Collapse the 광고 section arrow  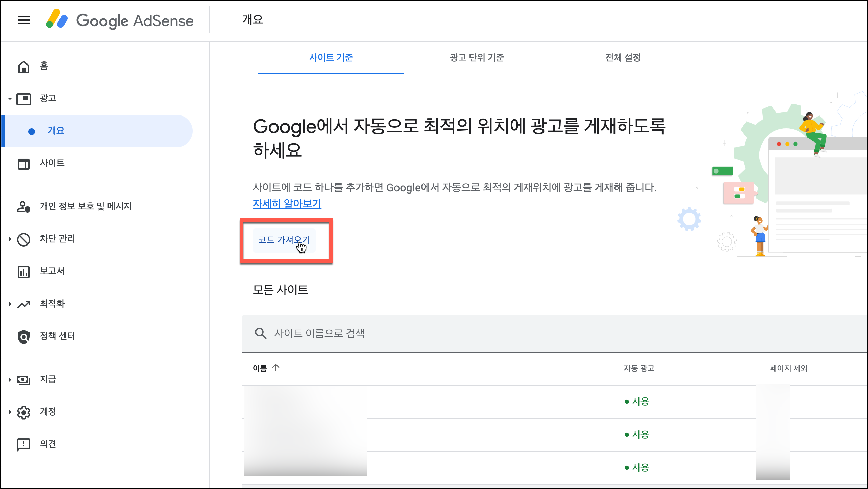[x=10, y=99]
